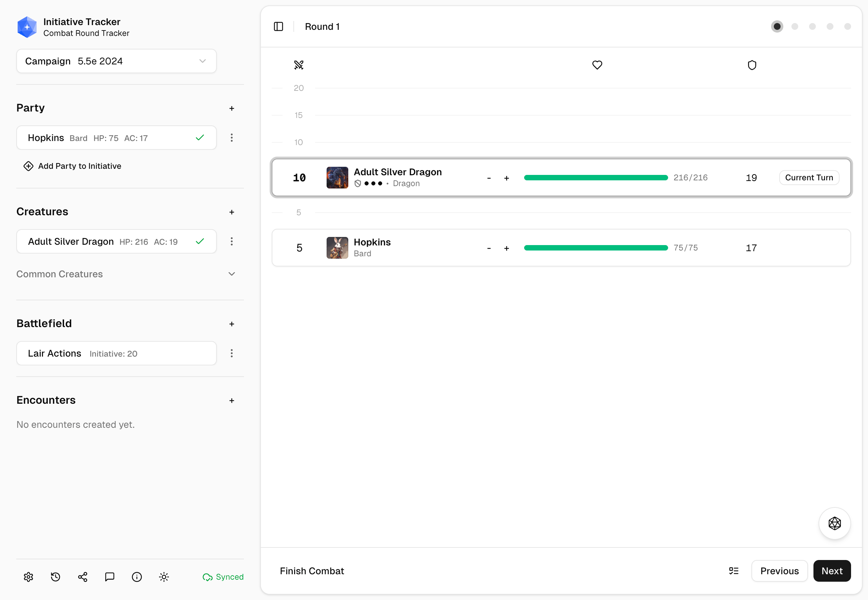Click the list view icon beside Previous
The height and width of the screenshot is (600, 868).
click(x=733, y=571)
